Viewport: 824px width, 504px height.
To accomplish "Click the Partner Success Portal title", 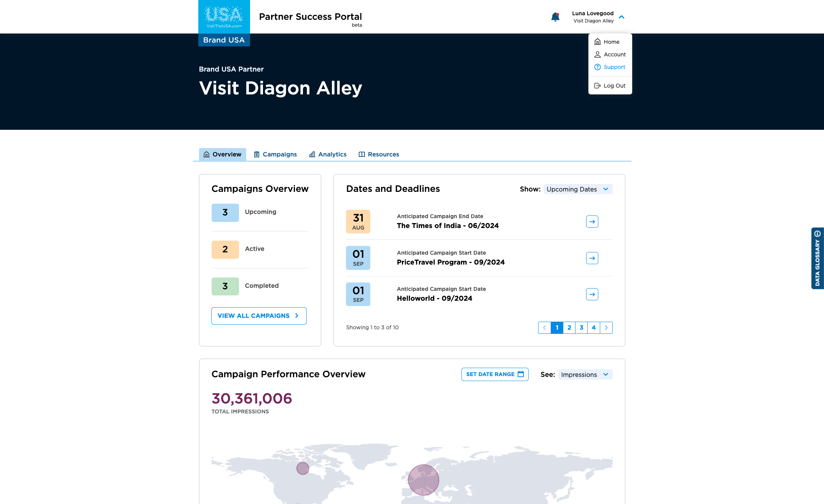I will pyautogui.click(x=311, y=17).
